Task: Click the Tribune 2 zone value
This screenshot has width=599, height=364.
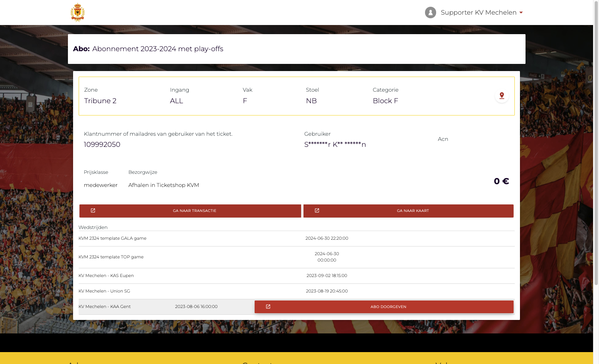Action: (100, 101)
